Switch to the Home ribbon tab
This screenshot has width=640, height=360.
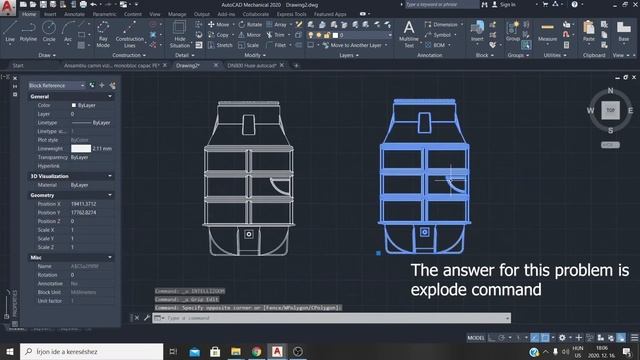[x=29, y=14]
